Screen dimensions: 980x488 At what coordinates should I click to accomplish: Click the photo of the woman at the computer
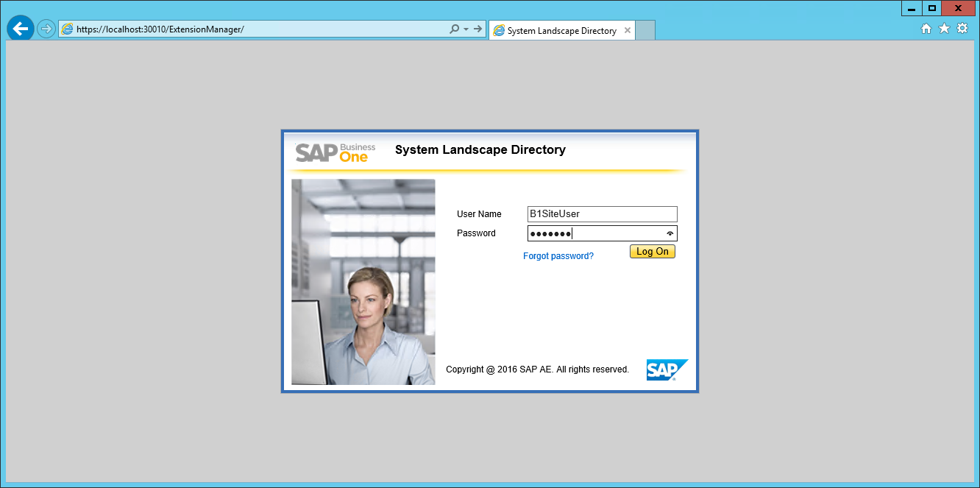click(x=363, y=282)
